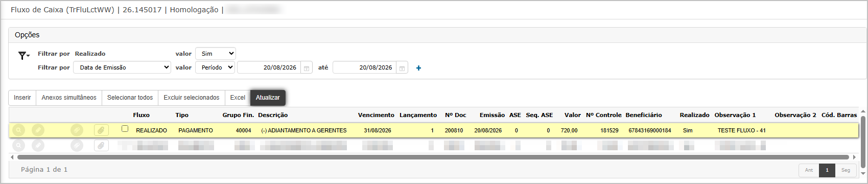The height and width of the screenshot is (184, 868).
Task: Click the Inserir button
Action: [x=22, y=98]
